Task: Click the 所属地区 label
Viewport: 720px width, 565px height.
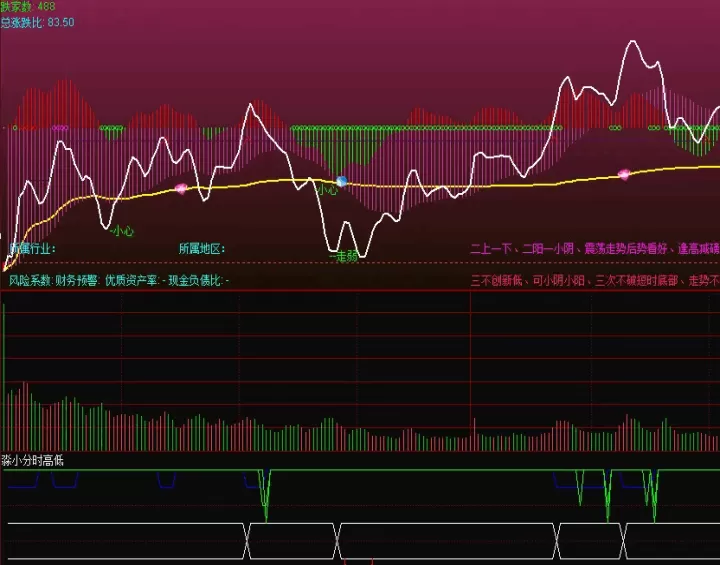Action: (202, 249)
